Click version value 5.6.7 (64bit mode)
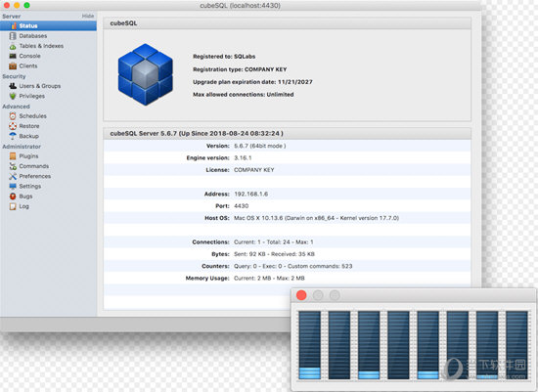 click(260, 146)
